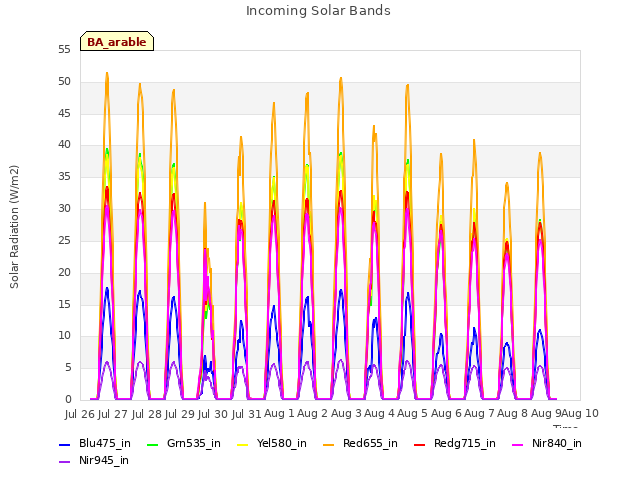
Task: Click the Jul 28 x-axis tick label
Action: pos(147,414)
